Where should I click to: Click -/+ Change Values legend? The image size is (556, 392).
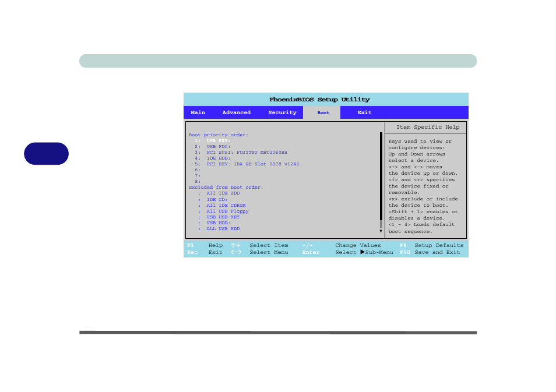point(342,245)
